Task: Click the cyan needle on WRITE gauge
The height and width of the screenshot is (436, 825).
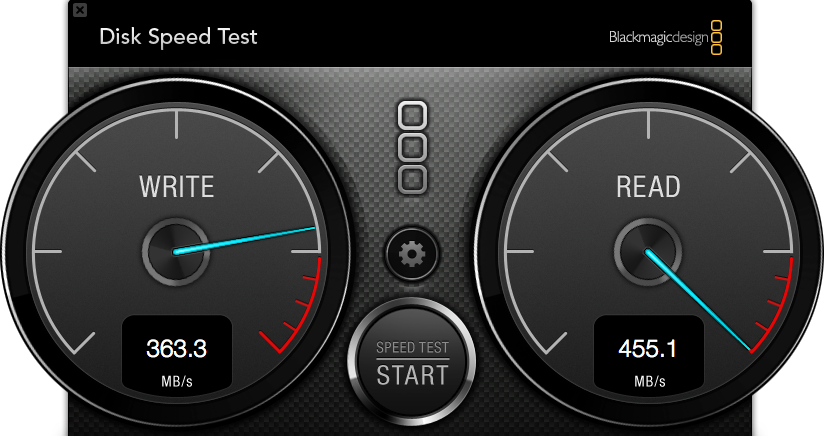Action: [x=245, y=240]
